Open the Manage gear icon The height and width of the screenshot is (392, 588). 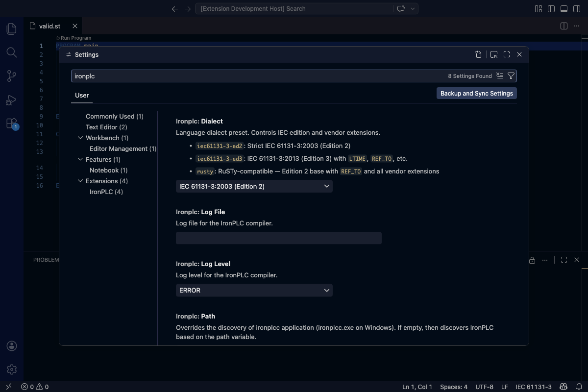pos(12,369)
